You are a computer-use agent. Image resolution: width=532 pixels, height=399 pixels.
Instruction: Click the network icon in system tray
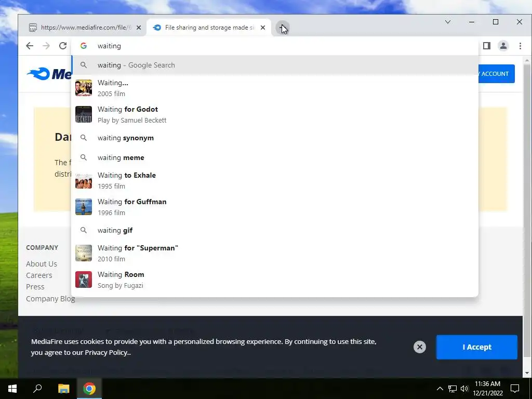(x=453, y=389)
